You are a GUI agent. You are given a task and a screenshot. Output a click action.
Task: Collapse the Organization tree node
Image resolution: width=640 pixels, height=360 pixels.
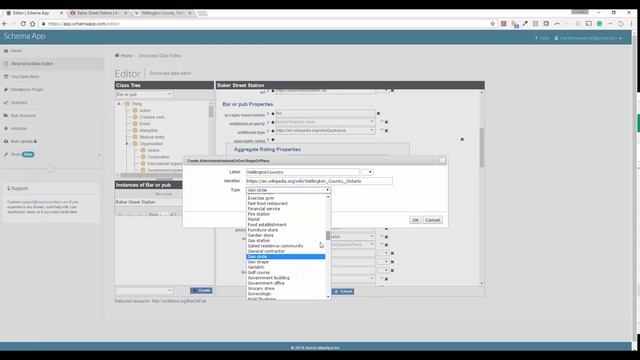click(x=127, y=144)
